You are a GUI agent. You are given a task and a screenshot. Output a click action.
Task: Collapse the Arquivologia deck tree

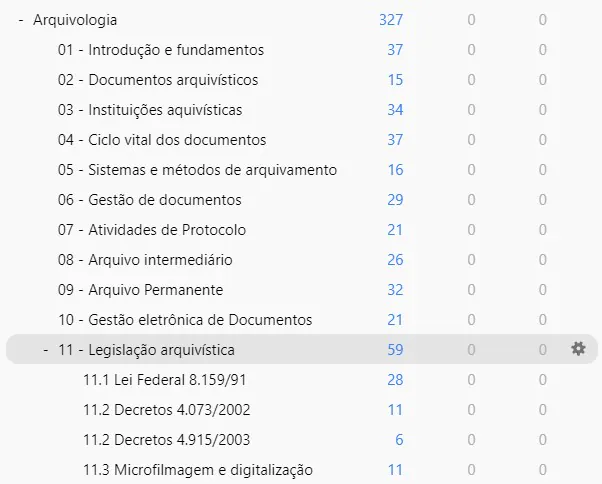(x=21, y=20)
